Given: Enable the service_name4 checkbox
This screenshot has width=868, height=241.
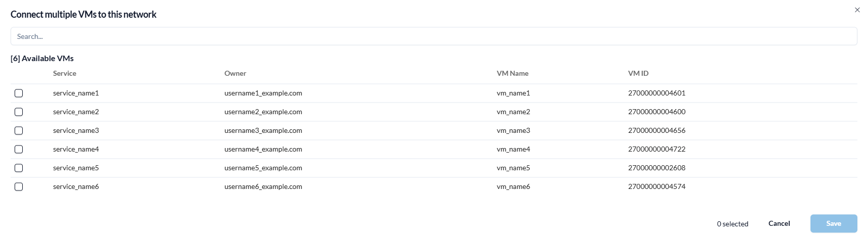Looking at the screenshot, I should point(19,149).
